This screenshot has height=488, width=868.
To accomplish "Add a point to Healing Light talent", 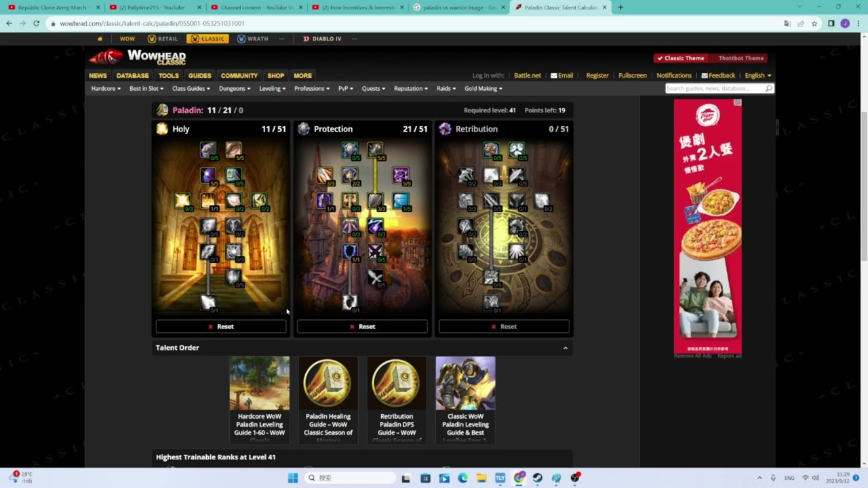I will (x=182, y=200).
